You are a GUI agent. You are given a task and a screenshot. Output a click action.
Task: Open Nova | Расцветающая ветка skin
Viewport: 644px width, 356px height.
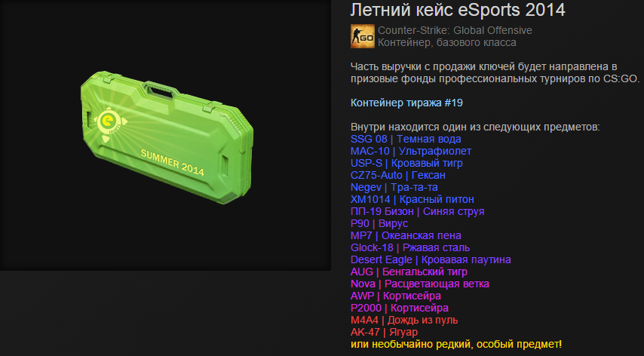coord(420,284)
